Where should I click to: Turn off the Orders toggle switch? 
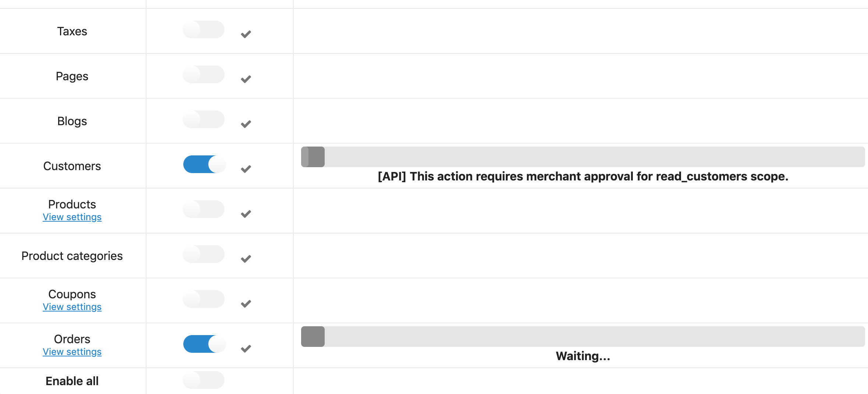(204, 344)
